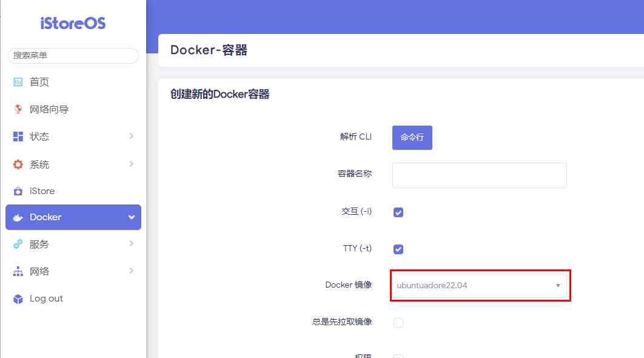Click the 网络 network tree icon
Image resolution: width=644 pixels, height=358 pixels.
pyautogui.click(x=18, y=271)
